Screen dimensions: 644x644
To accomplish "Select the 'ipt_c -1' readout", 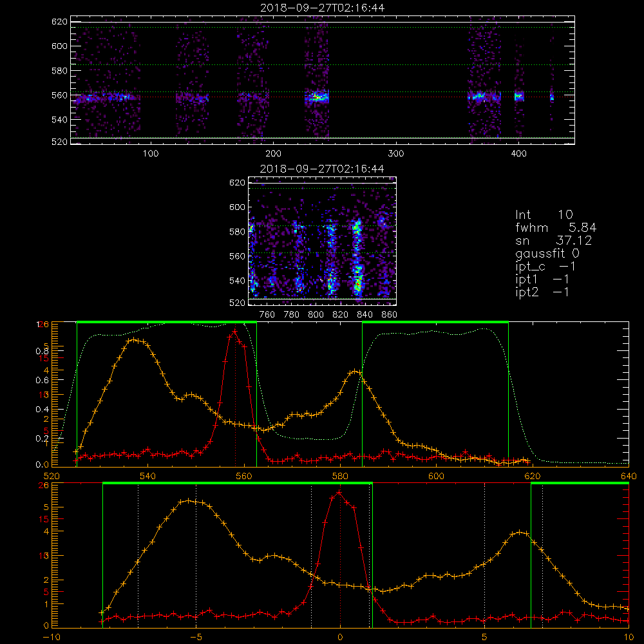I will pyautogui.click(x=545, y=267).
